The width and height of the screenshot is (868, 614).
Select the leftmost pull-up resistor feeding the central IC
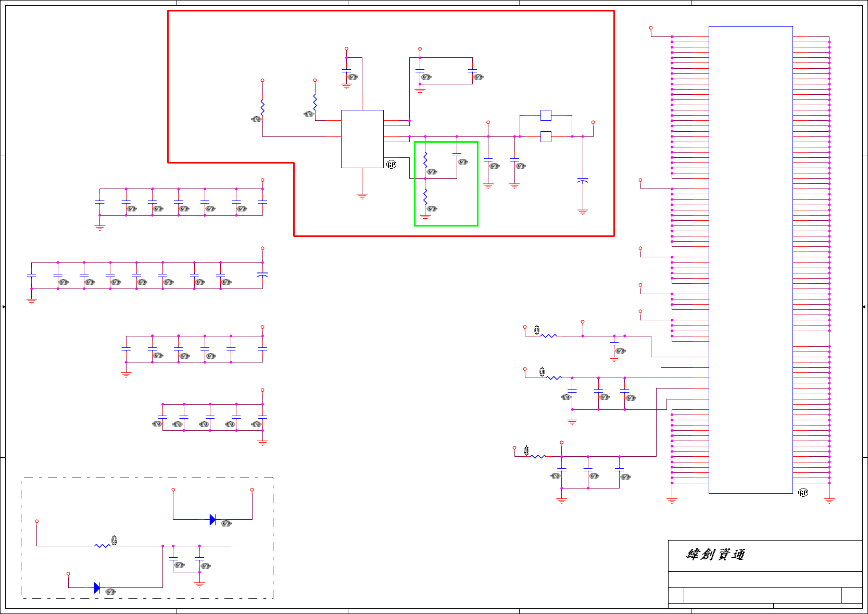(262, 107)
